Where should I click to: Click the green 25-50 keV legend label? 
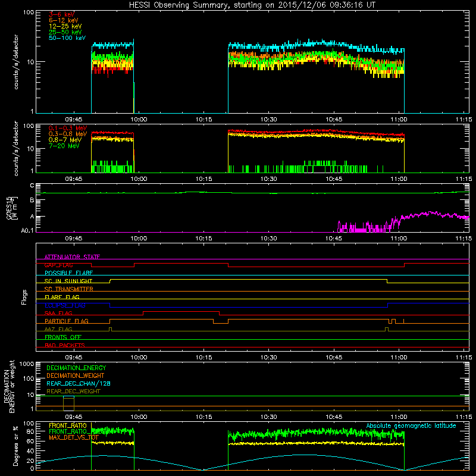pyautogui.click(x=65, y=32)
